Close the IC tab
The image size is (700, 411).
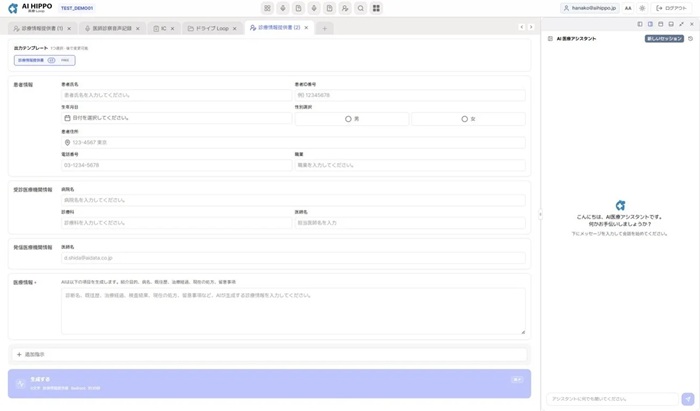tap(172, 29)
